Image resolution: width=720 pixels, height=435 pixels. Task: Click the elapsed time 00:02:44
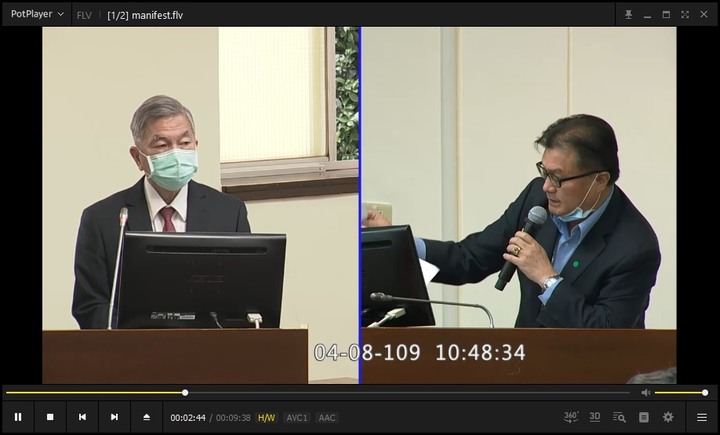tap(188, 418)
